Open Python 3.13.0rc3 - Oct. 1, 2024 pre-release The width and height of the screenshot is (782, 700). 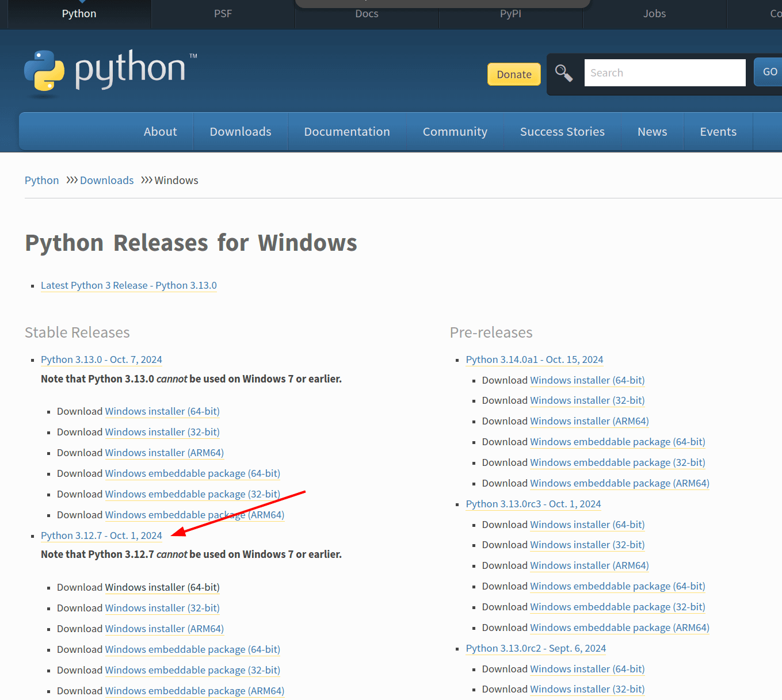(x=533, y=504)
